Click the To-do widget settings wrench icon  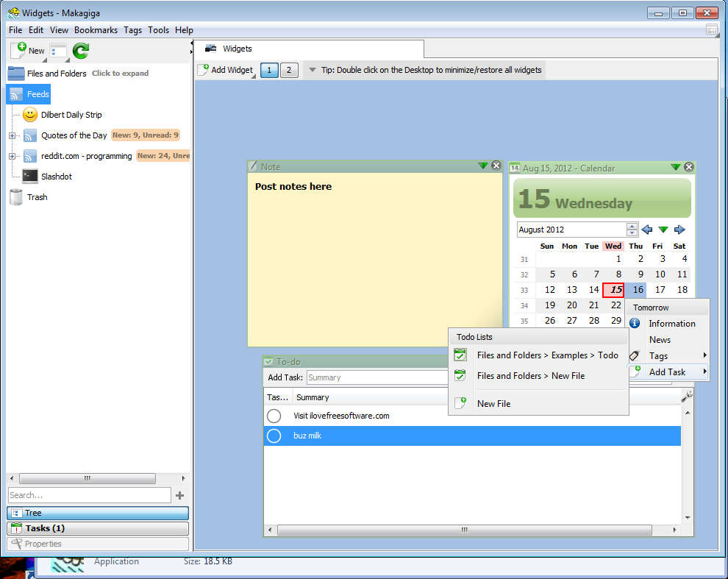coord(687,397)
